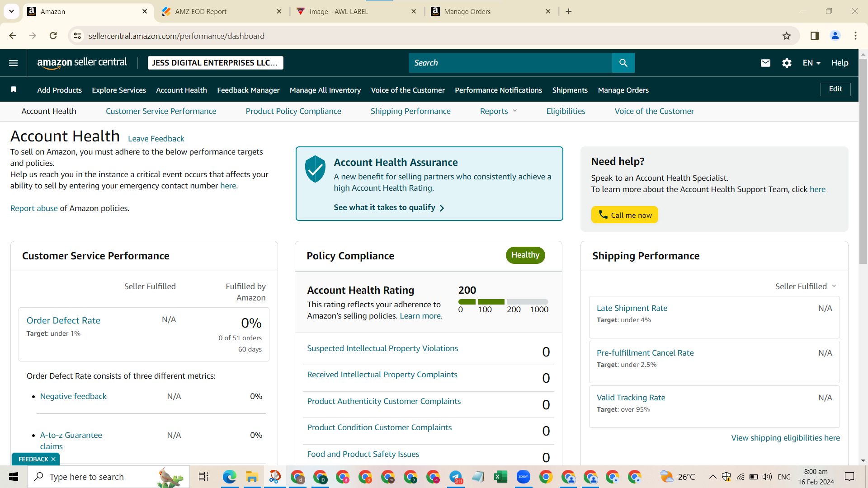Image resolution: width=868 pixels, height=488 pixels.
Task: Bookmark this page with the star icon
Action: coord(787,36)
